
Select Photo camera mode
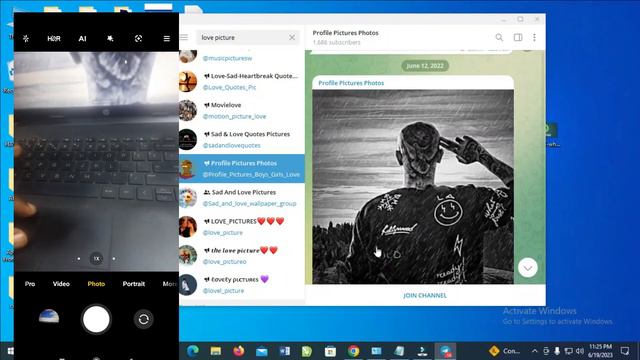pyautogui.click(x=96, y=284)
